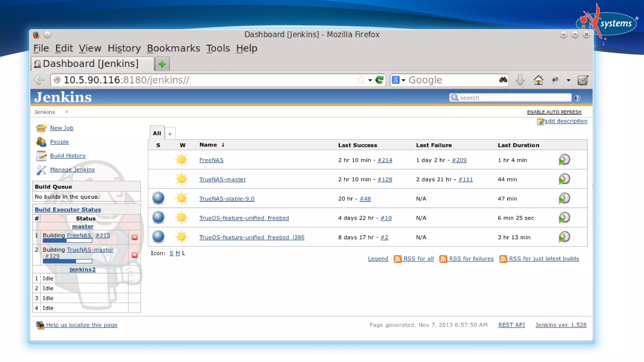
Task: Click the New Job box icon
Action: pos(41,128)
